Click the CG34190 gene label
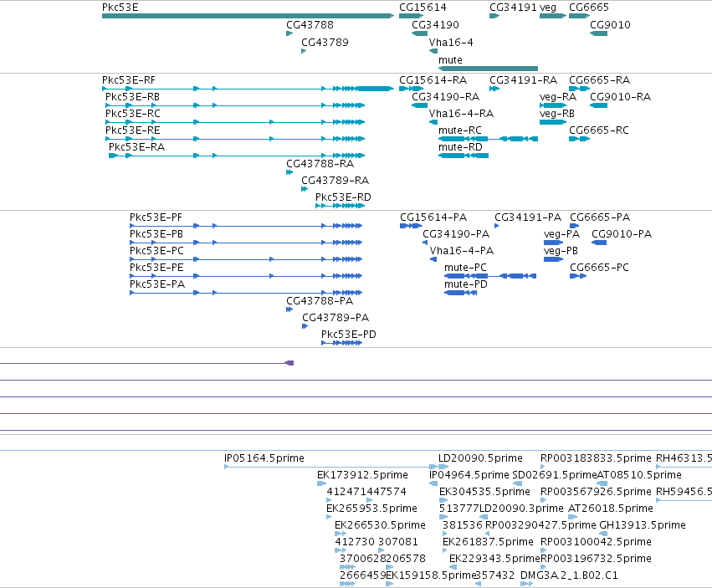 [435, 25]
